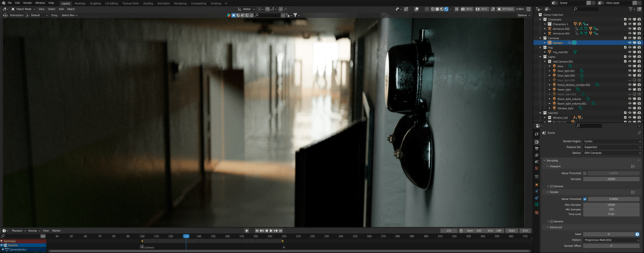Open the Feature Set dropdown
This screenshot has width=644, height=253.
point(612,147)
